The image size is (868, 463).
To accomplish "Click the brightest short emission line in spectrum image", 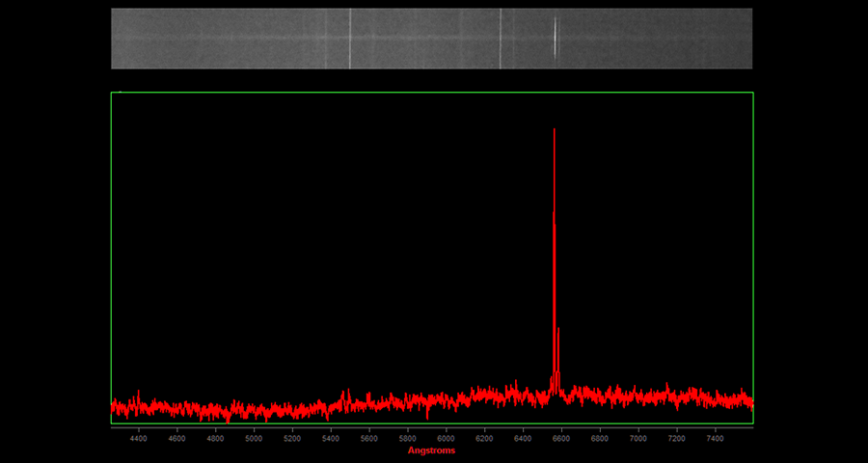I will (x=555, y=39).
